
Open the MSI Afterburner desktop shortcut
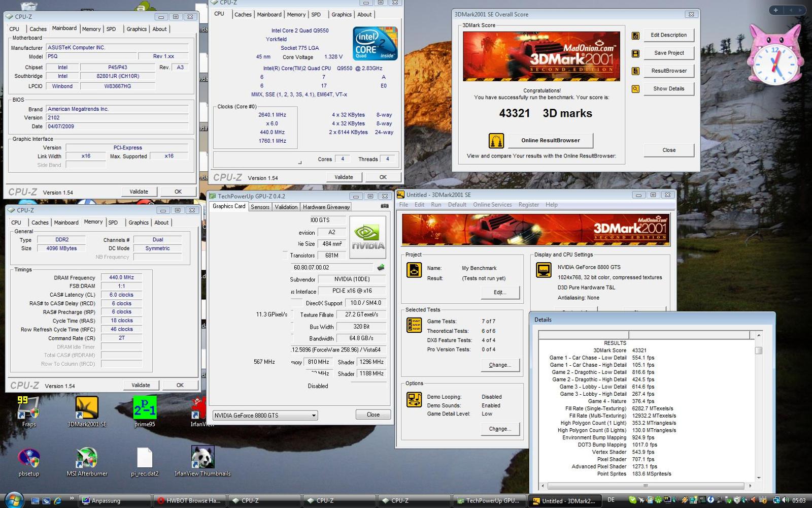tap(87, 461)
